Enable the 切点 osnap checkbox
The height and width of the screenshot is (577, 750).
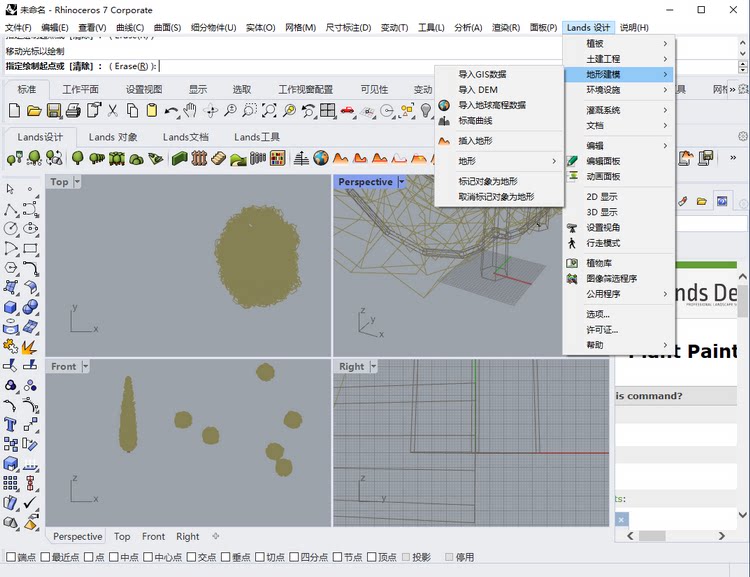point(260,557)
